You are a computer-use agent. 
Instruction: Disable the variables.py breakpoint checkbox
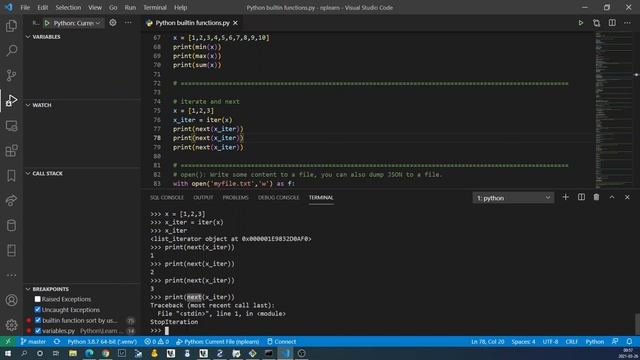[38, 331]
